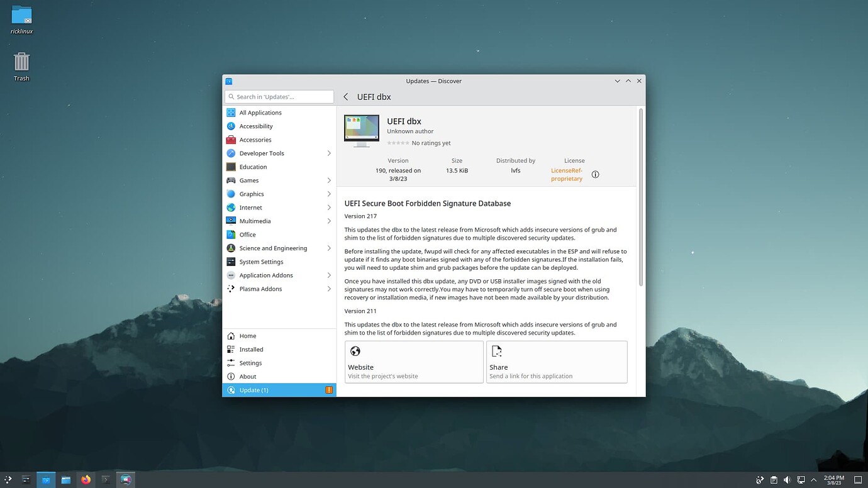Visit the project's Website
The width and height of the screenshot is (868, 488).
pyautogui.click(x=413, y=362)
